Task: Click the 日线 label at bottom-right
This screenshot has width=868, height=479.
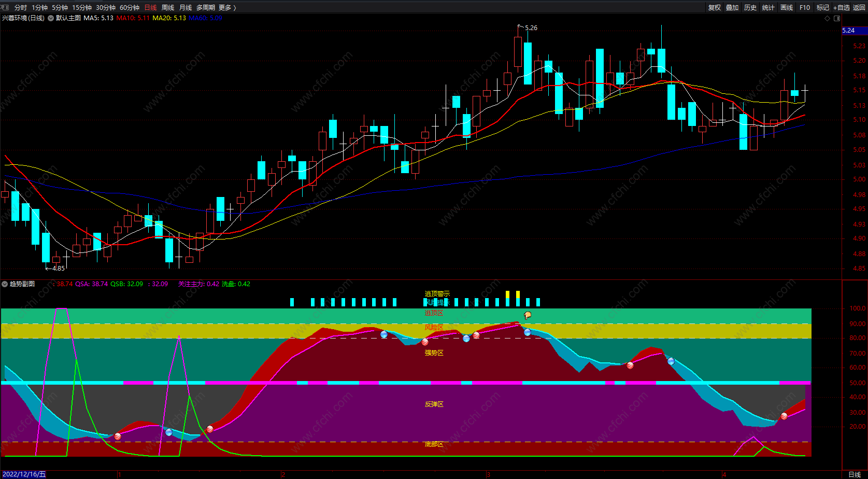Action: click(x=855, y=474)
